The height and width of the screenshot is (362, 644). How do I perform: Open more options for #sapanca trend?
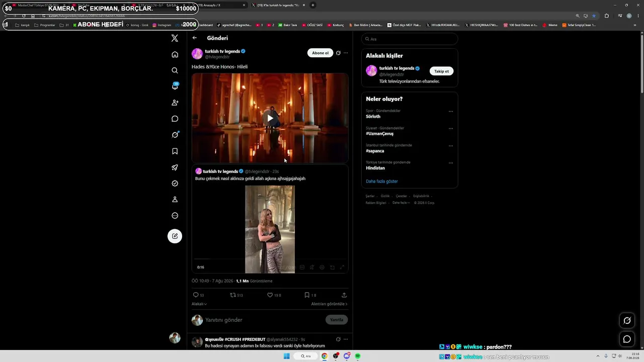point(450,146)
